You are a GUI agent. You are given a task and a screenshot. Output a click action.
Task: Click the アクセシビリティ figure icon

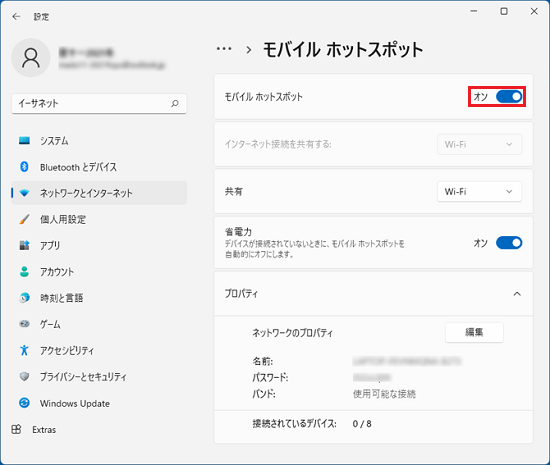point(24,350)
